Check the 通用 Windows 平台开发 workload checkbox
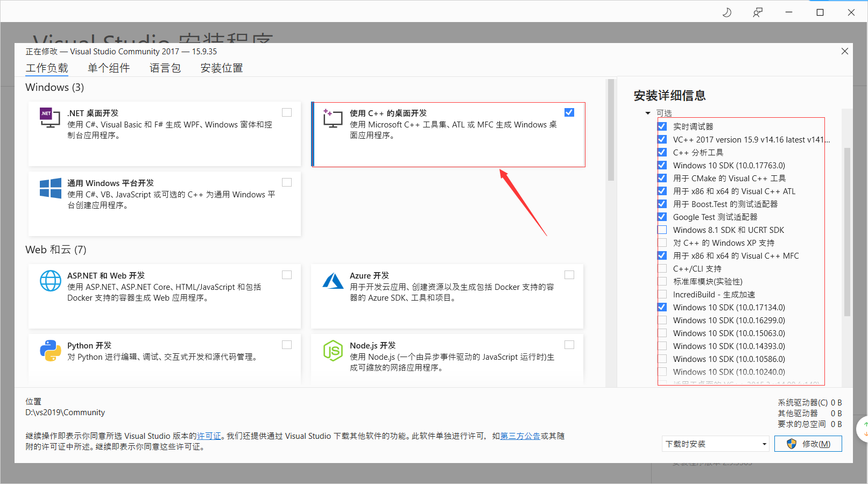Image resolution: width=868 pixels, height=484 pixels. click(287, 182)
